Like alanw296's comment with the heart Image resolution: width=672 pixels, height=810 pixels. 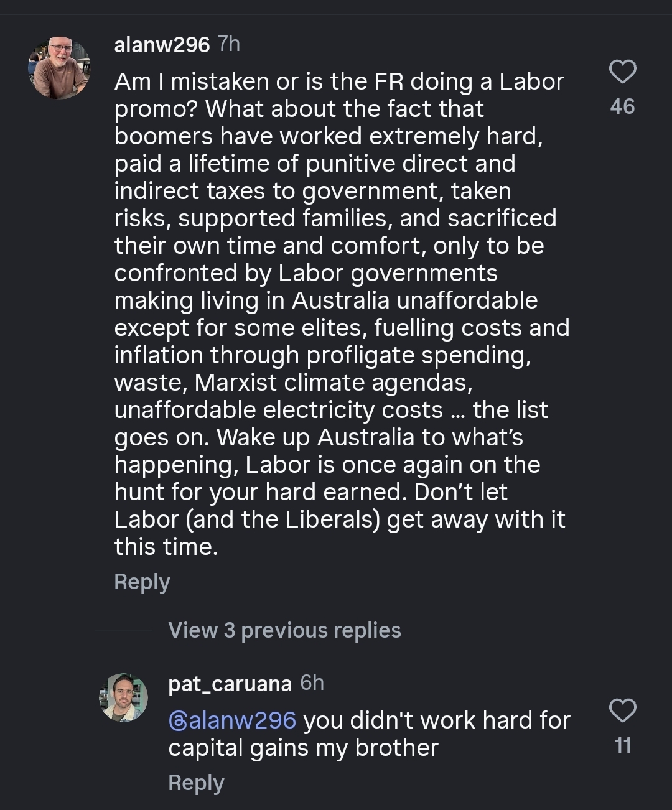[622, 72]
